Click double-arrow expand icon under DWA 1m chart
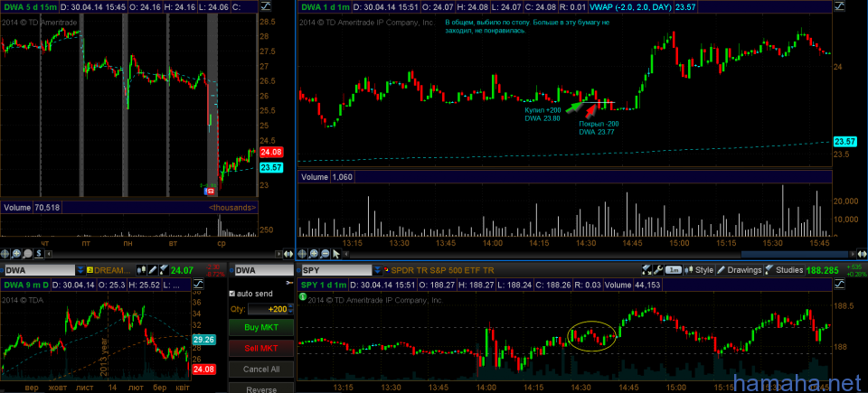Screen dimensions: 868x393 pyautogui.click(x=863, y=254)
